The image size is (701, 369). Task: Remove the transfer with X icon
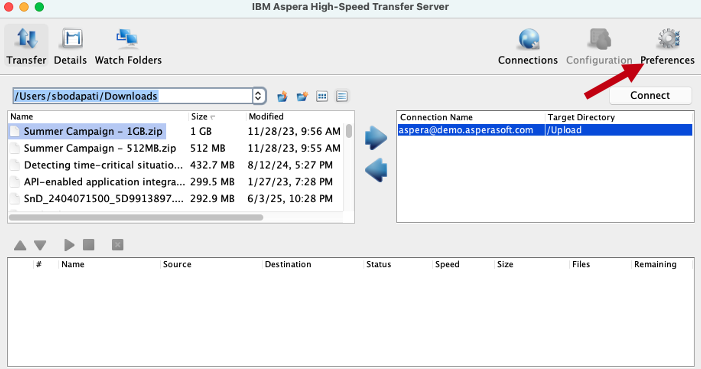point(118,245)
